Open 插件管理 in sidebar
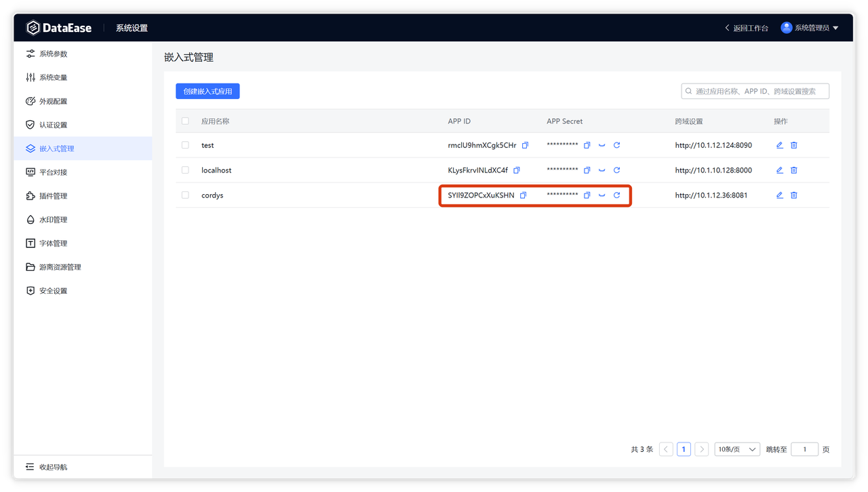 [83, 196]
